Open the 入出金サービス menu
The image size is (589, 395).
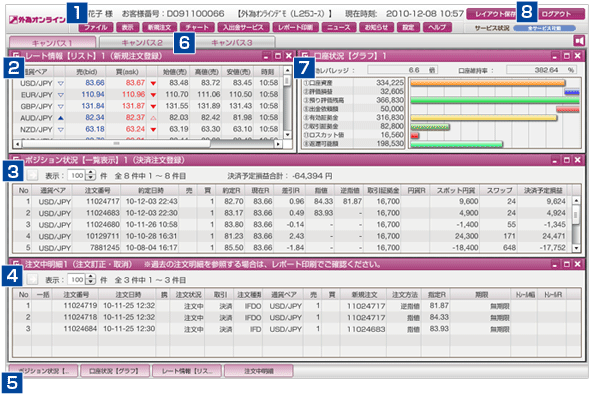coord(243,27)
